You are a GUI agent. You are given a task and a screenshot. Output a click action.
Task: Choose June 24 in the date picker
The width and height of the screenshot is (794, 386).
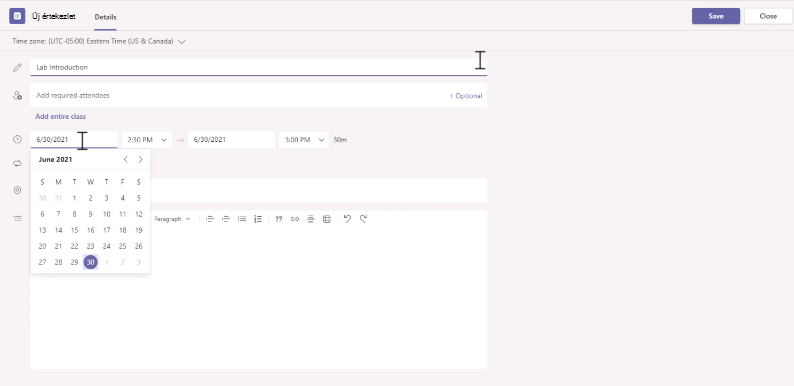(106, 246)
